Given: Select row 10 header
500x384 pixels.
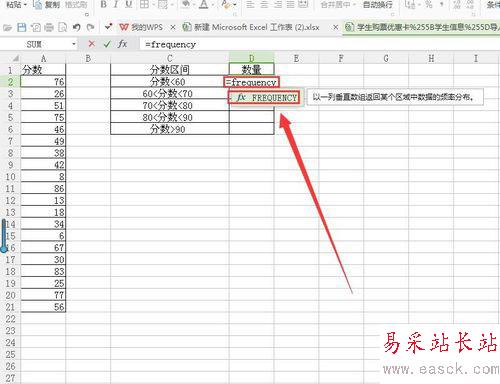Looking at the screenshot, I should point(10,177).
